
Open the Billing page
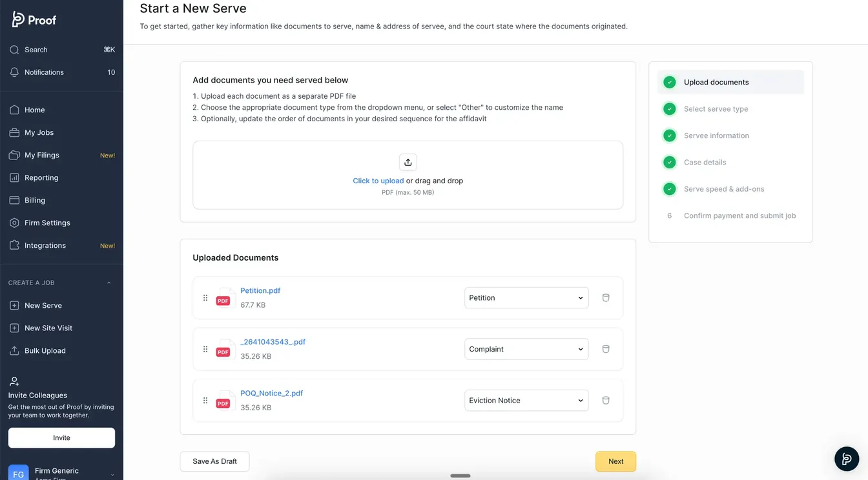click(x=35, y=200)
